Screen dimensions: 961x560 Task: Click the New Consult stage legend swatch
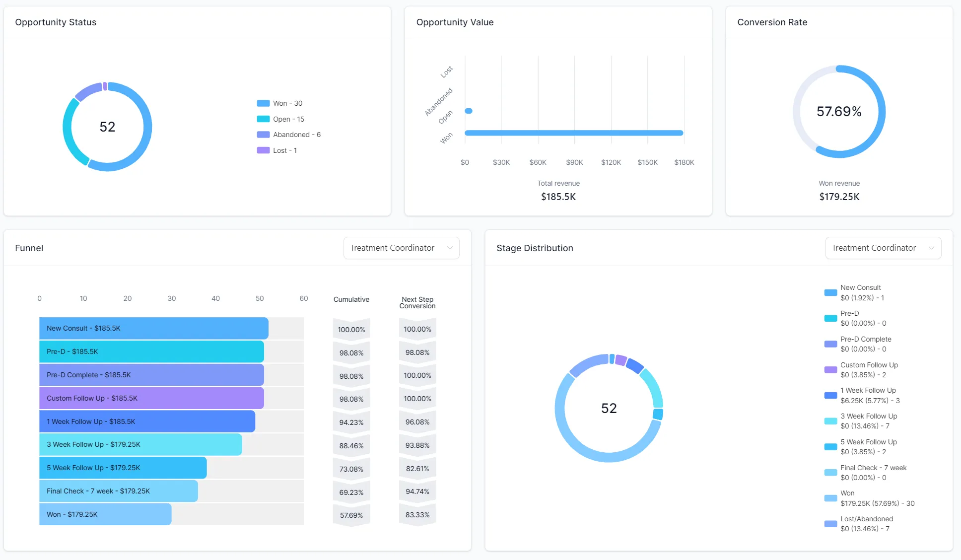pos(830,292)
